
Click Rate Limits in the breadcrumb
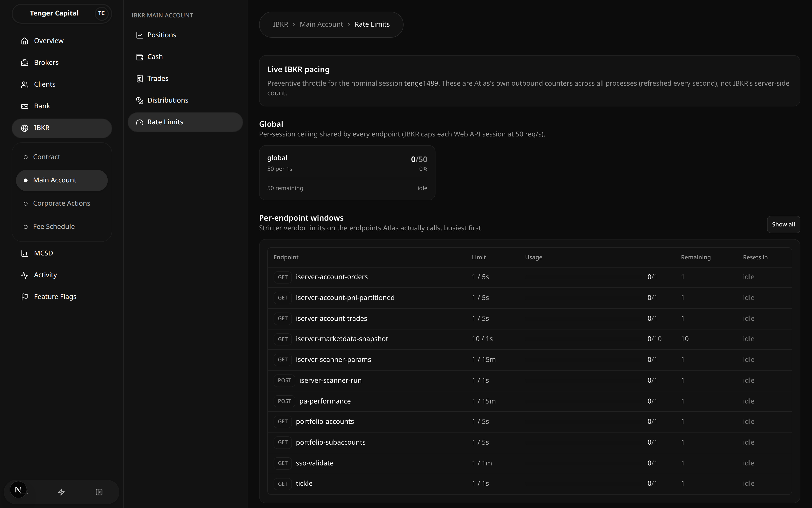tap(372, 24)
